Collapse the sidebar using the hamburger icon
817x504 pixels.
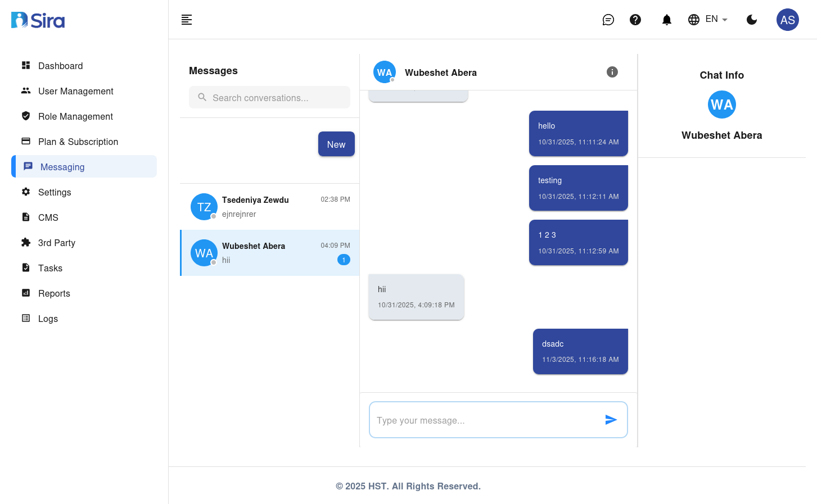point(186,19)
